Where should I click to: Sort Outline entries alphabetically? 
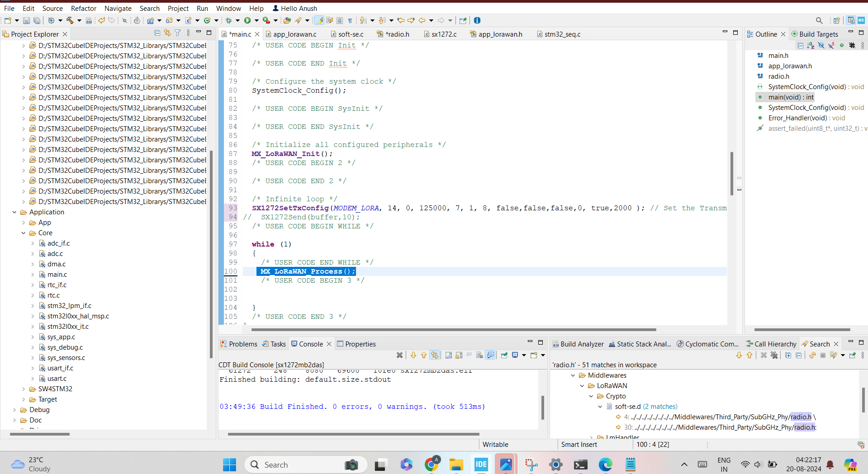[x=811, y=45]
